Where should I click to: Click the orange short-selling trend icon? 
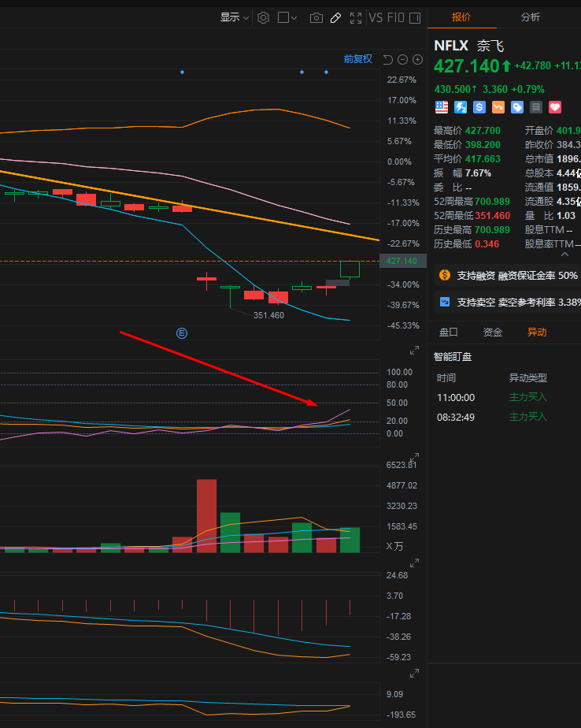pyautogui.click(x=498, y=107)
